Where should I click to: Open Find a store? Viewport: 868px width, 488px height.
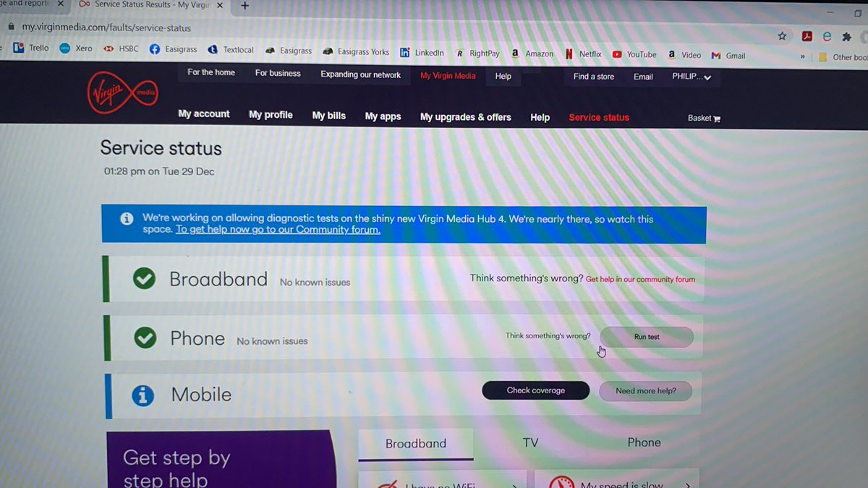tap(594, 76)
